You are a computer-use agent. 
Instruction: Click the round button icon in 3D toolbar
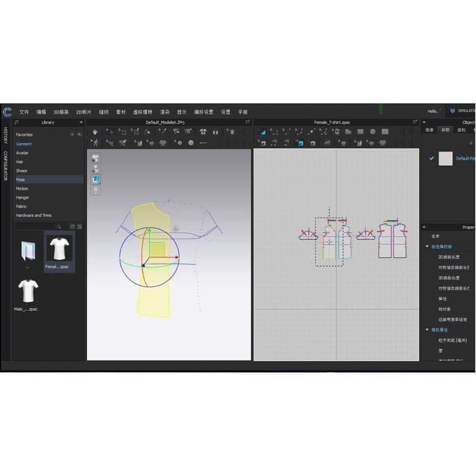pos(191,143)
